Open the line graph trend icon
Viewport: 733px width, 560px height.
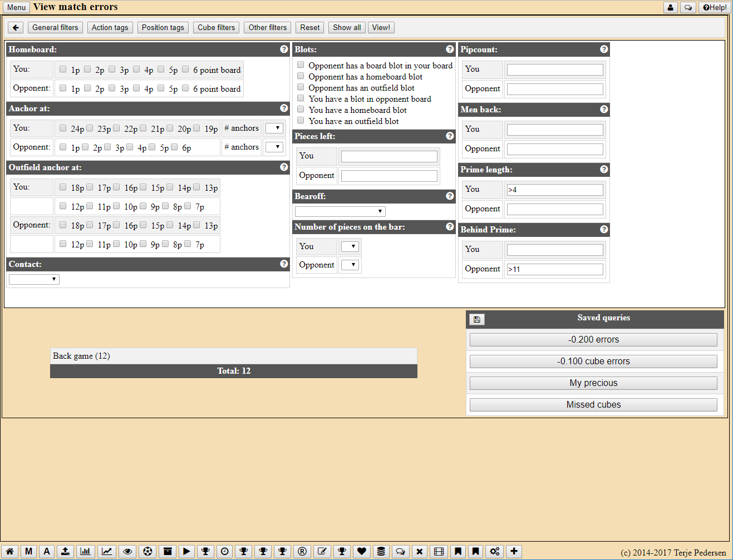(x=107, y=551)
